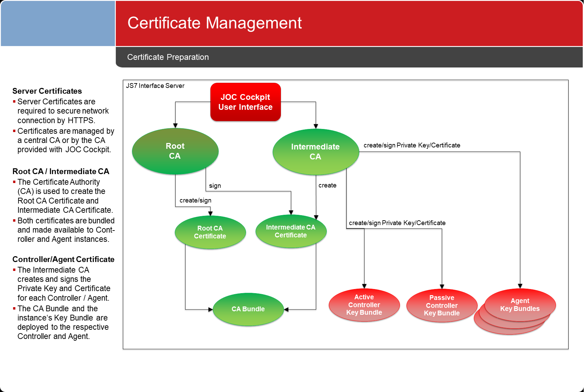
Task: Click the Certificate Management title
Action: click(215, 23)
